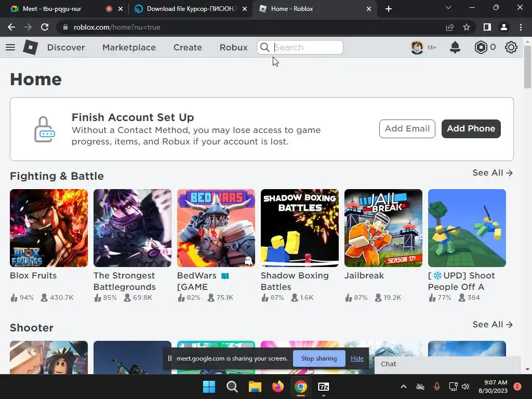Focus the Roblox Search field

pos(300,47)
